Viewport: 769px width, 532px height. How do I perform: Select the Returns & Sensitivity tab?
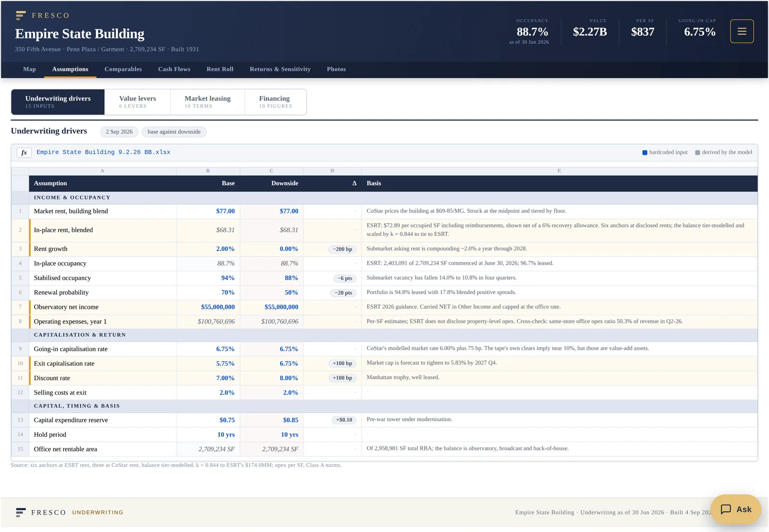click(280, 69)
